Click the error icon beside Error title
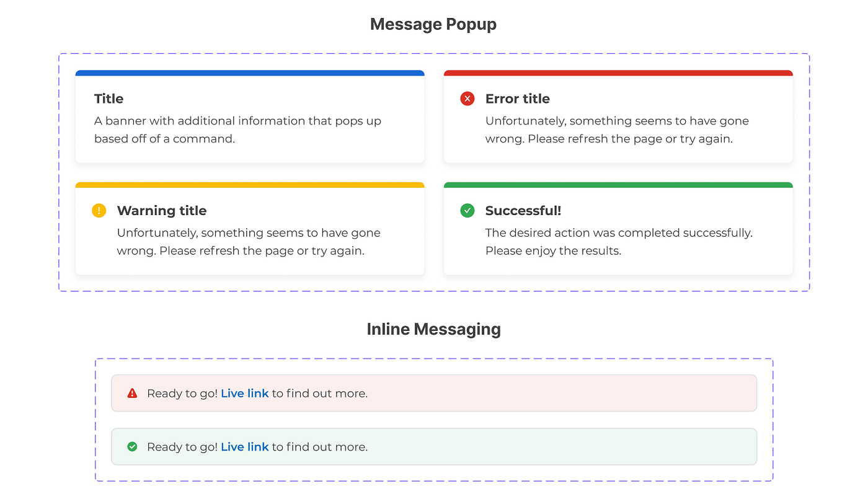 coord(467,99)
